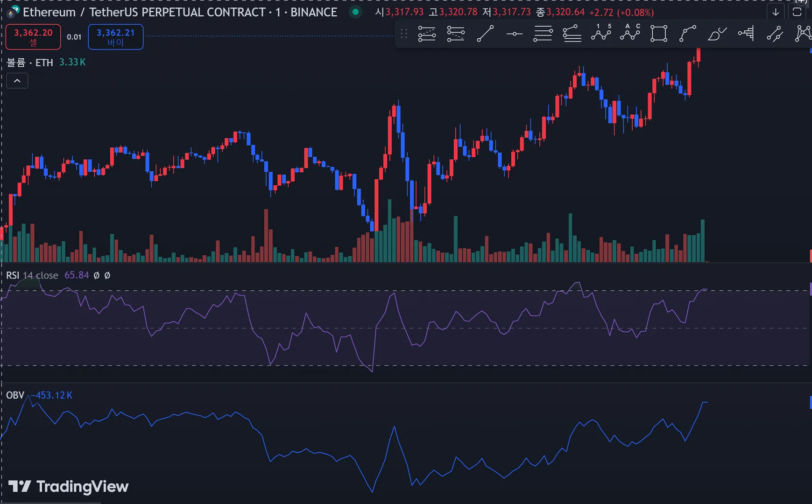Click the low price value 3,317.73
This screenshot has height=504, width=812.
coord(512,12)
